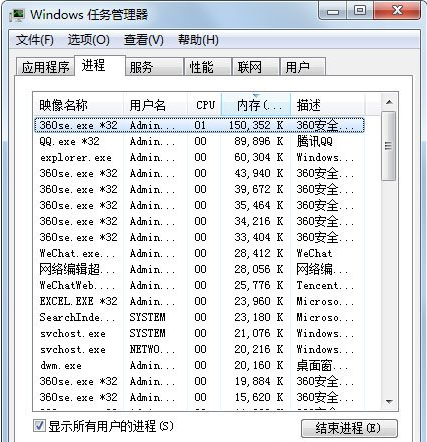Image resolution: width=427 pixels, height=442 pixels.
Task: Sort by the 映像名称 column header
Action: [x=78, y=105]
